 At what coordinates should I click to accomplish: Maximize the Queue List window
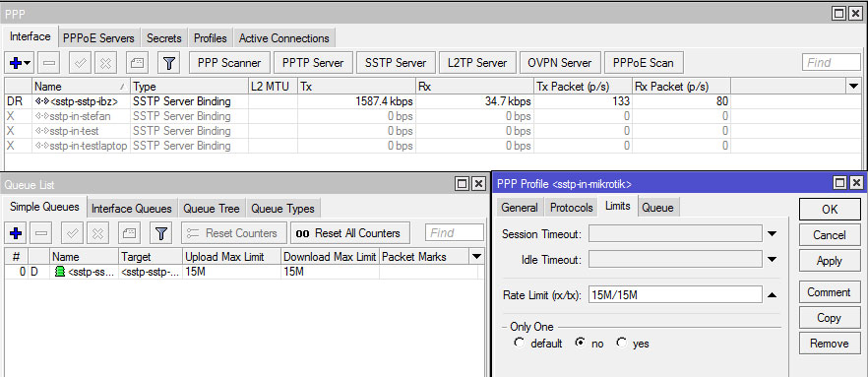click(463, 184)
